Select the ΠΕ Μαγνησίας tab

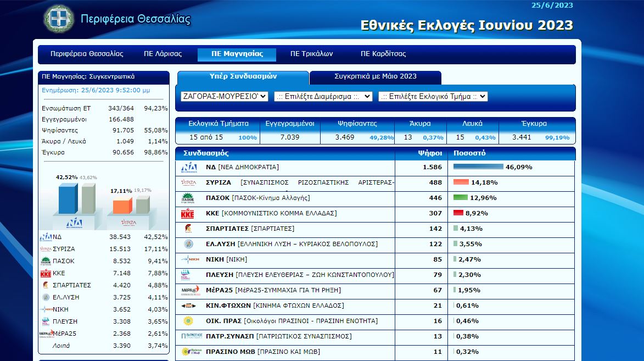coord(237,54)
